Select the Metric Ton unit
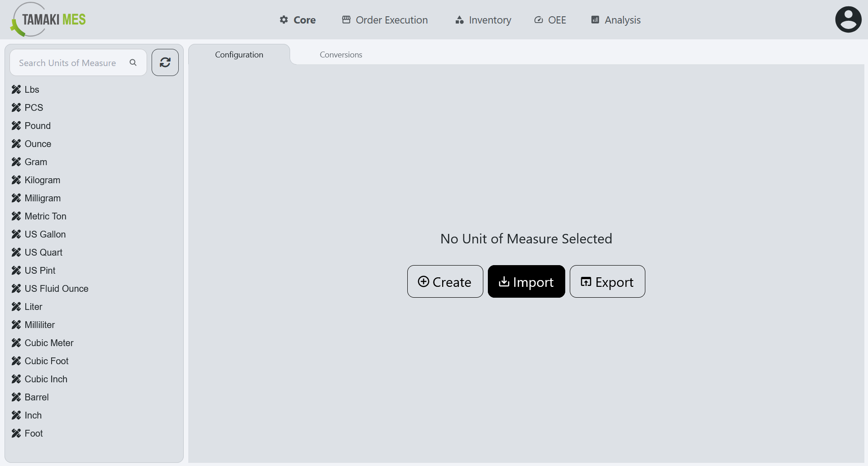Image resolution: width=868 pixels, height=466 pixels. 45,216
